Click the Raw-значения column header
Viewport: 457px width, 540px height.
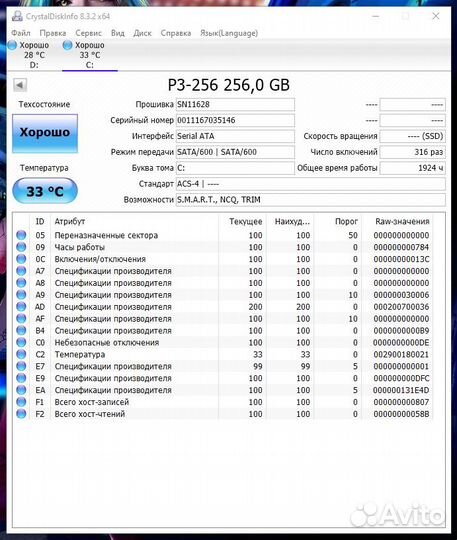click(x=397, y=221)
